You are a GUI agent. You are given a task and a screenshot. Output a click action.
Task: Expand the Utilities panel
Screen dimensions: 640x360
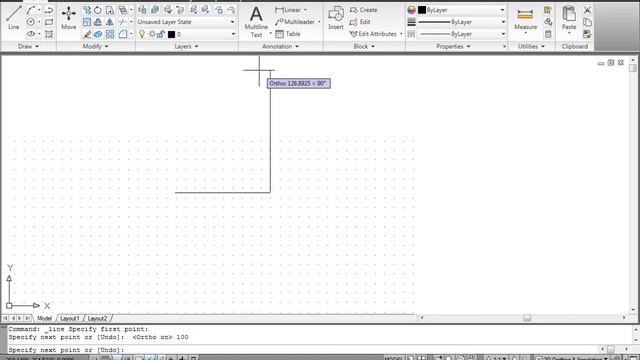point(531,47)
